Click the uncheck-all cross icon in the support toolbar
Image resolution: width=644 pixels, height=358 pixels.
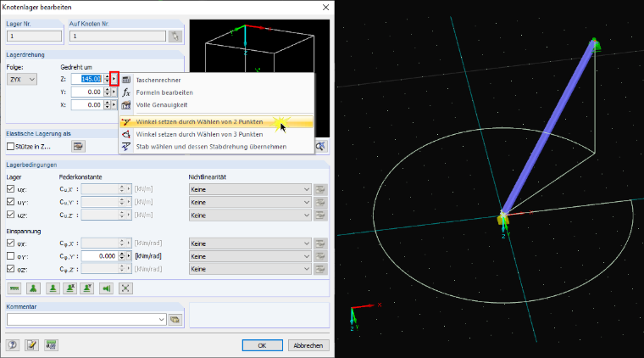[125, 288]
